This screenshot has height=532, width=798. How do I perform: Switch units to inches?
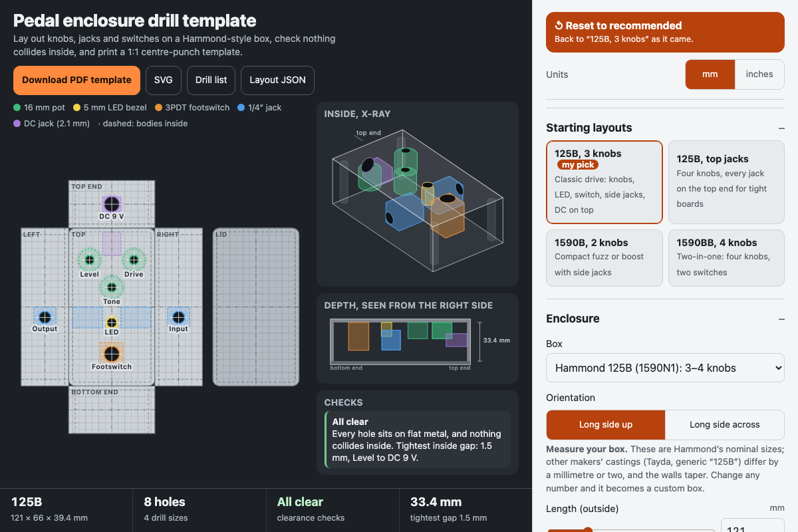[759, 74]
